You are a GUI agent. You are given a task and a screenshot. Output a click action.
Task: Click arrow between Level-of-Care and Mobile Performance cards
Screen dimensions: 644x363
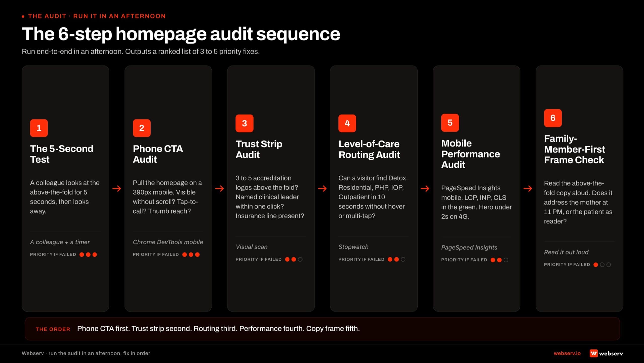[x=425, y=188]
